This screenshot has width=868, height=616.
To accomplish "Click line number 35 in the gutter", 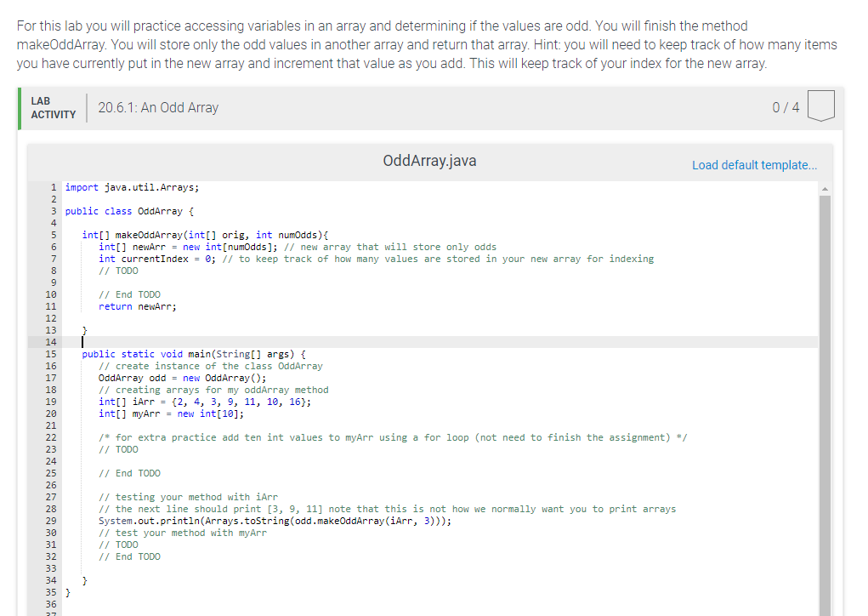I will click(51, 592).
